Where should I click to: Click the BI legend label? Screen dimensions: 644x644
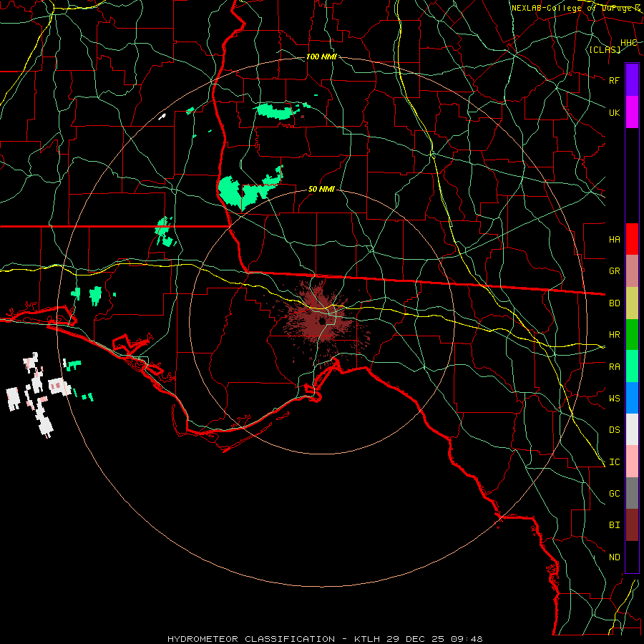tap(615, 525)
